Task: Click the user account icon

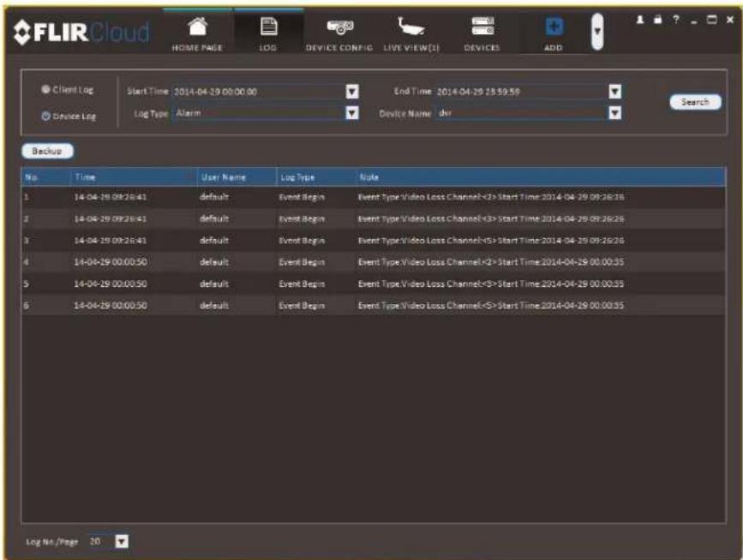Action: [x=640, y=20]
